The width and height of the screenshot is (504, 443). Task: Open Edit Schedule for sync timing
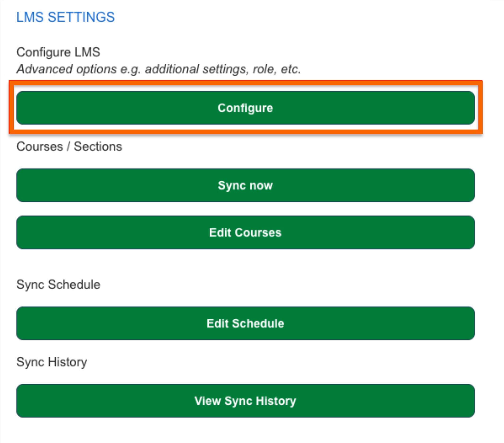(x=245, y=323)
